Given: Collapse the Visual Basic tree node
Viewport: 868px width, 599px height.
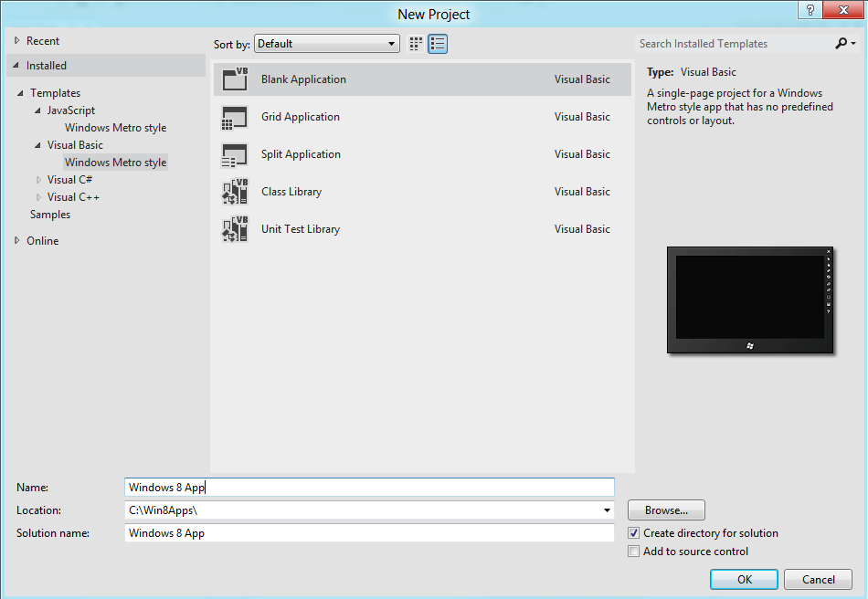Looking at the screenshot, I should [37, 145].
